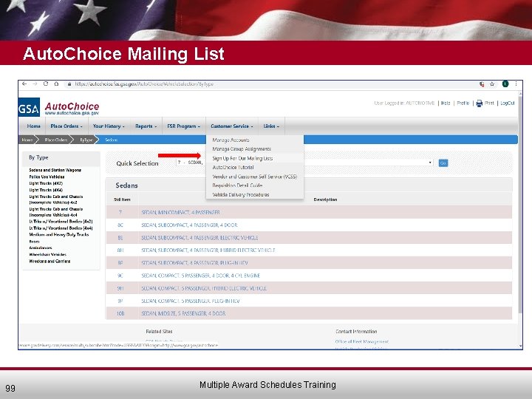Open the Customer Service menu
Image resolution: width=532 pixels, height=399 pixels.
tap(232, 126)
